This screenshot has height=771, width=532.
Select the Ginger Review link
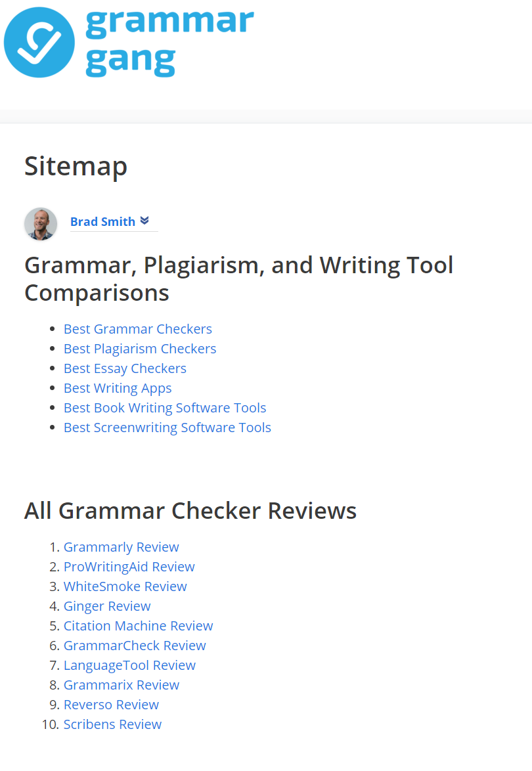[x=107, y=606]
